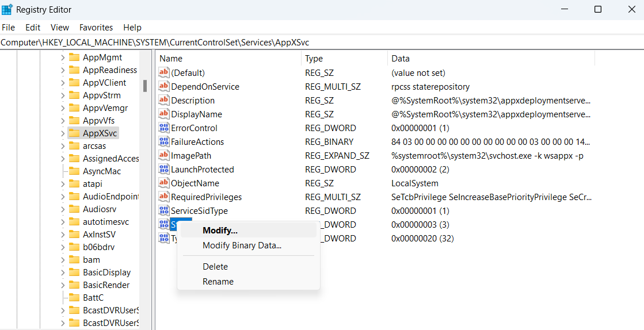
Task: Click the registry path address bar
Action: (322, 42)
